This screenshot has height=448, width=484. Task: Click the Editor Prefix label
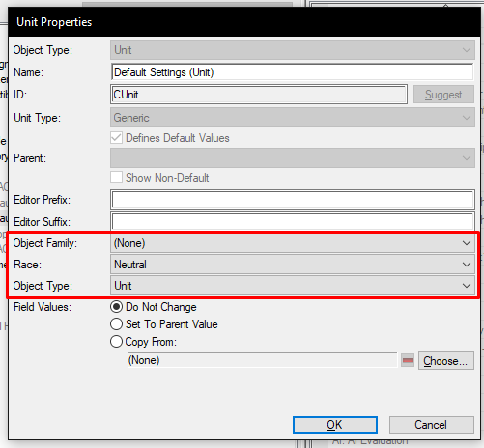coord(42,200)
